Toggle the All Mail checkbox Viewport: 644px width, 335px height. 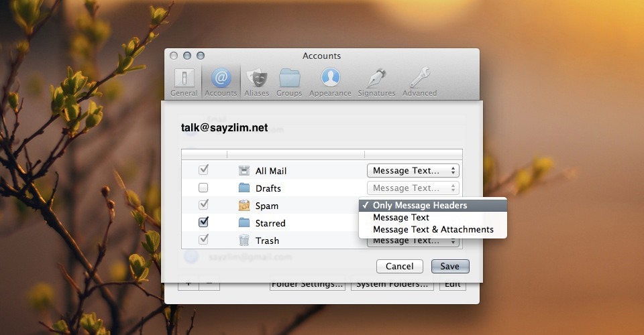(x=204, y=171)
